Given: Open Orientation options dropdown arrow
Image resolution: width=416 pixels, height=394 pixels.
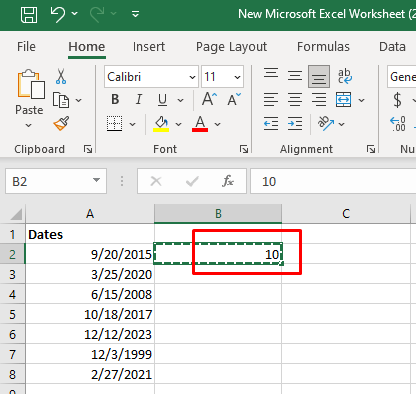Looking at the screenshot, I should (341, 124).
